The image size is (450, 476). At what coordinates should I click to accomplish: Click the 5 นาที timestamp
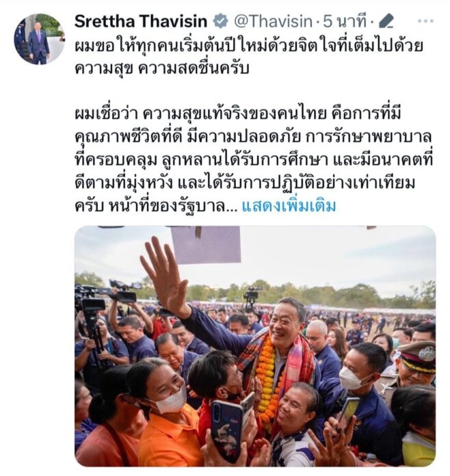[344, 22]
